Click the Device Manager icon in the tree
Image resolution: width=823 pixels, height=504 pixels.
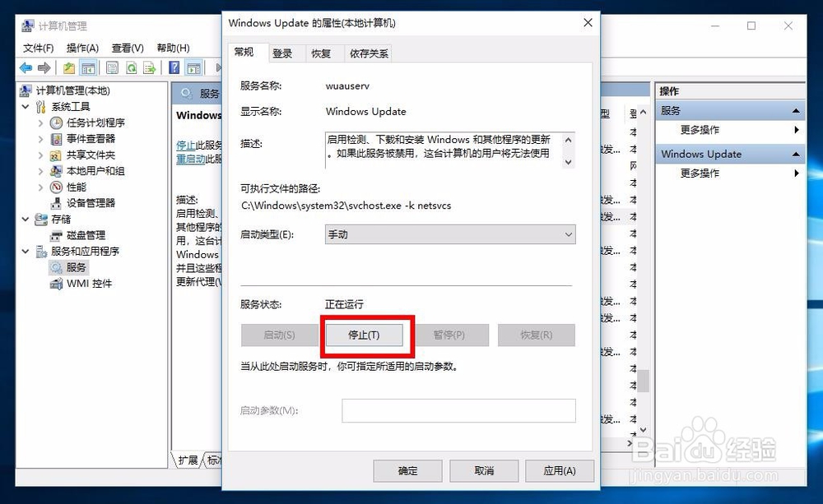point(56,203)
